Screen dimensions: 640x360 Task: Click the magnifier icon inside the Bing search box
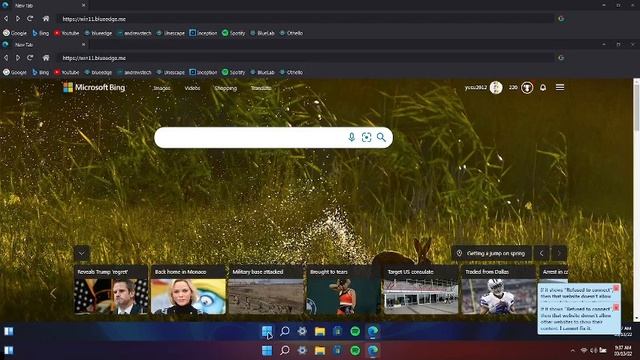[381, 137]
